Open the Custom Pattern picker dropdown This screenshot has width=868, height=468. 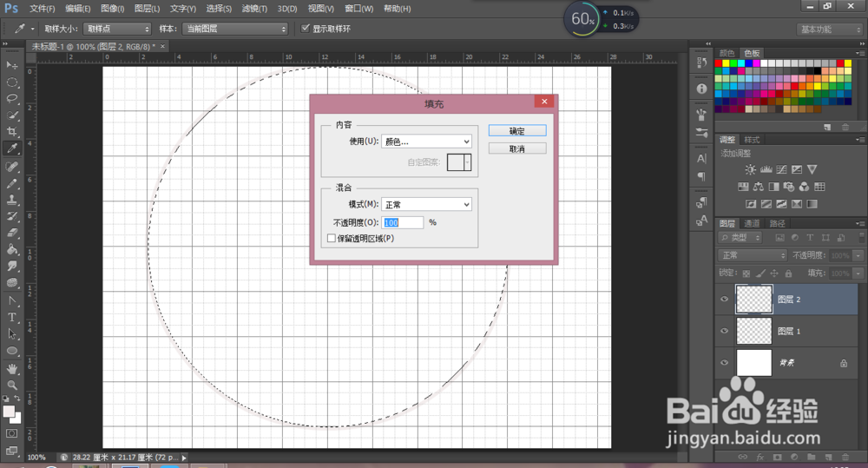468,162
